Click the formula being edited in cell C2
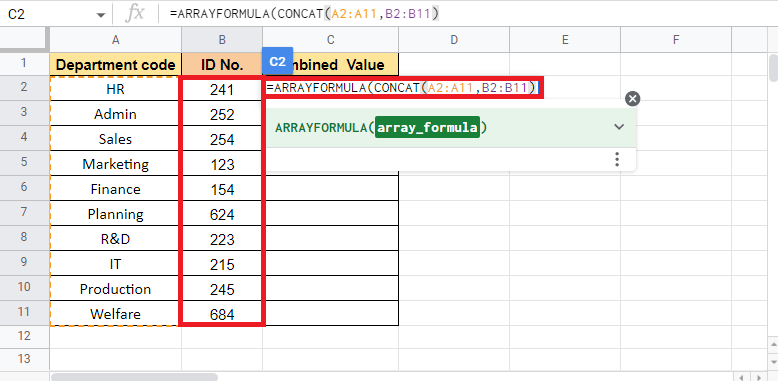 pos(402,88)
